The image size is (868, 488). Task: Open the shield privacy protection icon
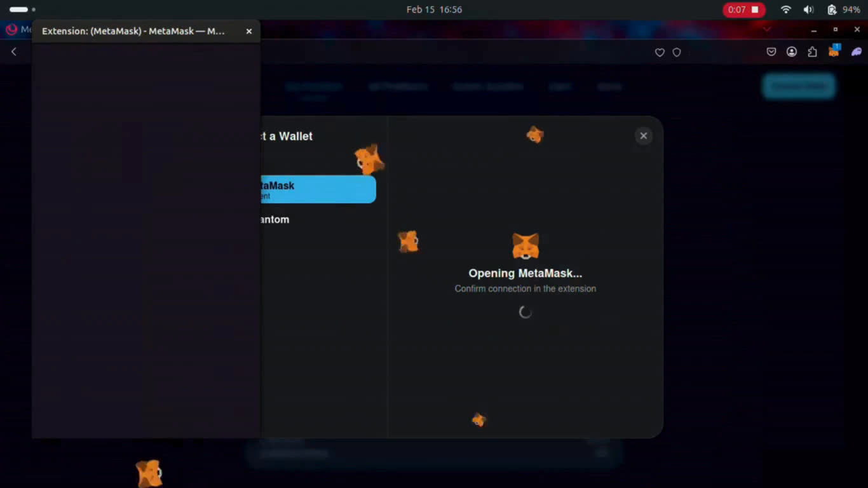point(677,53)
